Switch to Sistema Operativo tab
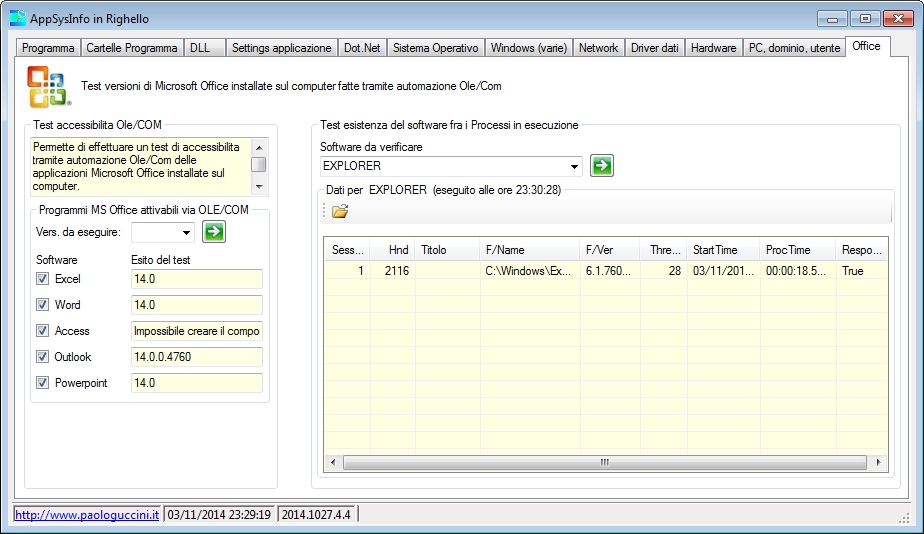This screenshot has height=534, width=924. tap(435, 48)
